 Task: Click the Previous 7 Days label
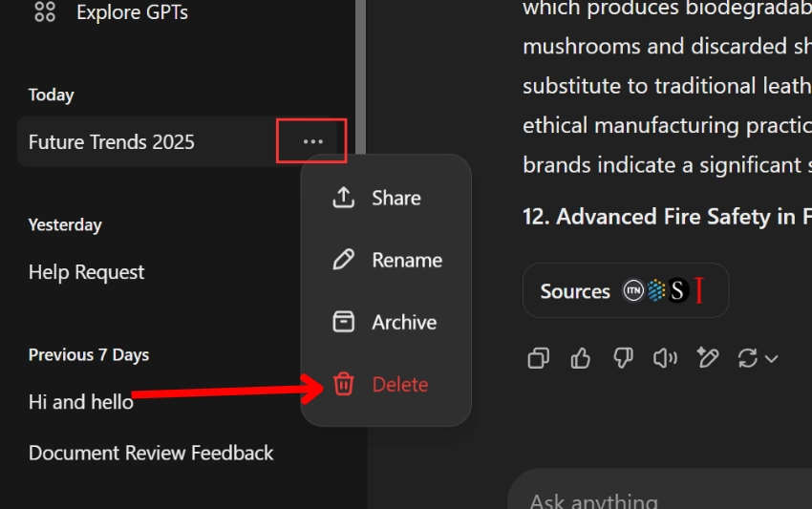click(x=89, y=354)
